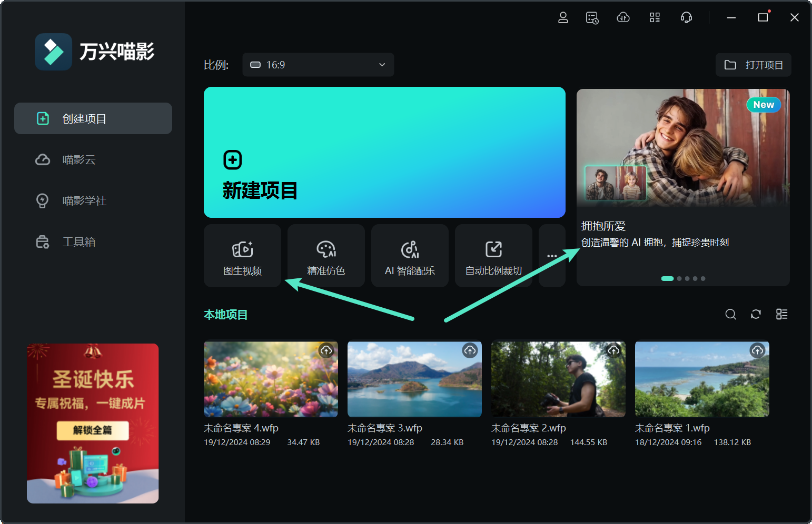Refresh the local project list

[x=756, y=314]
